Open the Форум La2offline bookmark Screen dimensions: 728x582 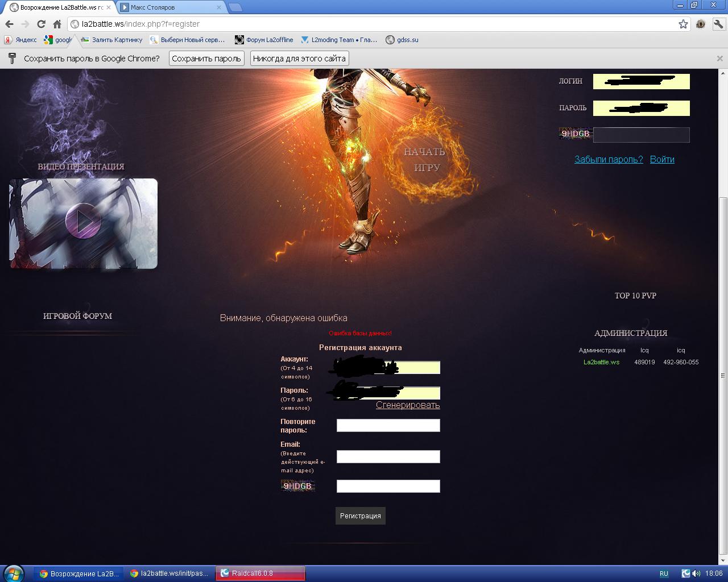[x=264, y=40]
